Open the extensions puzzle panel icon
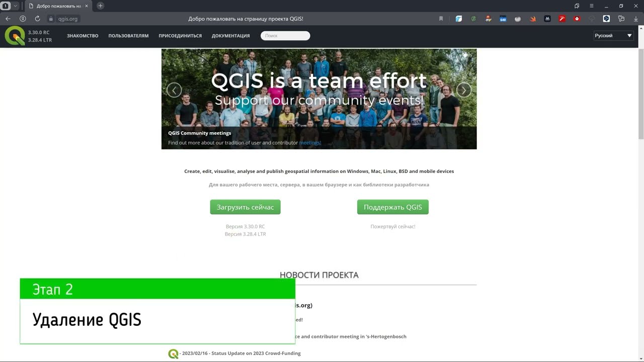 [x=621, y=19]
